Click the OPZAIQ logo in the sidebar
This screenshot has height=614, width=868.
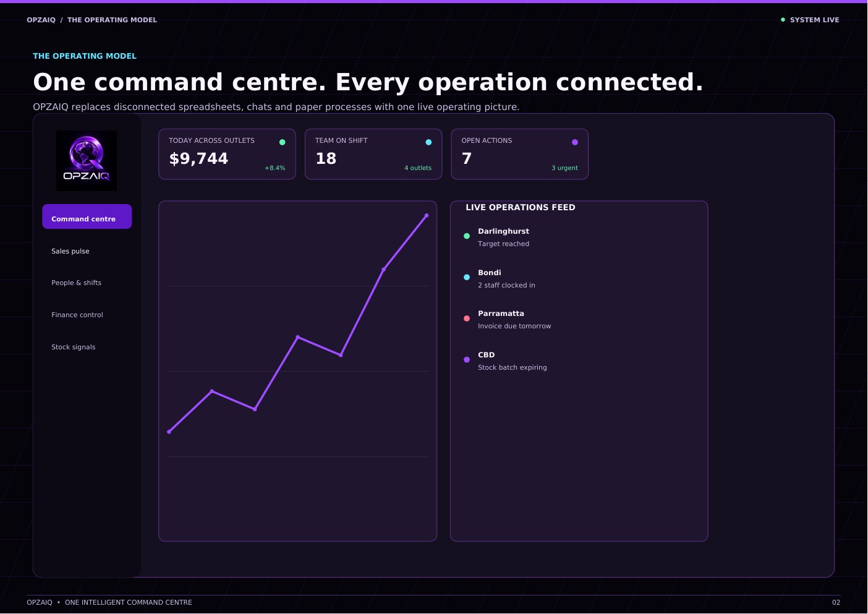[87, 161]
